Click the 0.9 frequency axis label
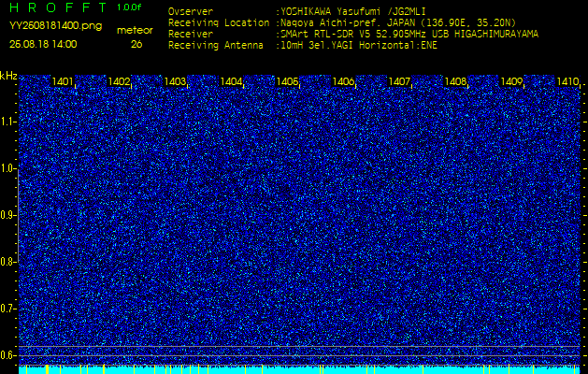Viewport: 588px width, 374px height. pos(7,215)
